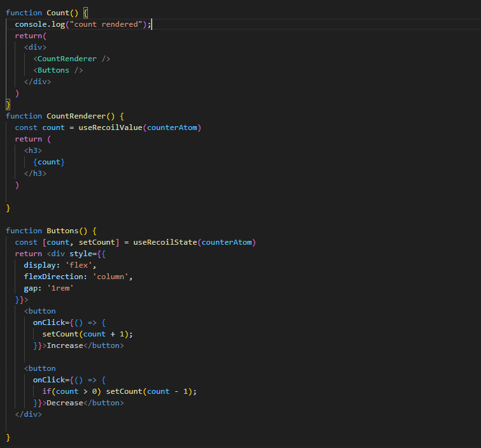Click the 'style={{' attribute
The height and width of the screenshot is (448, 481).
pos(87,254)
